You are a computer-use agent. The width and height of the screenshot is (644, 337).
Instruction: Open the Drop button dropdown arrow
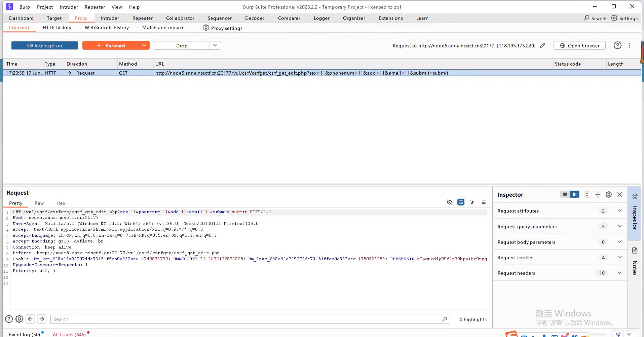point(215,45)
